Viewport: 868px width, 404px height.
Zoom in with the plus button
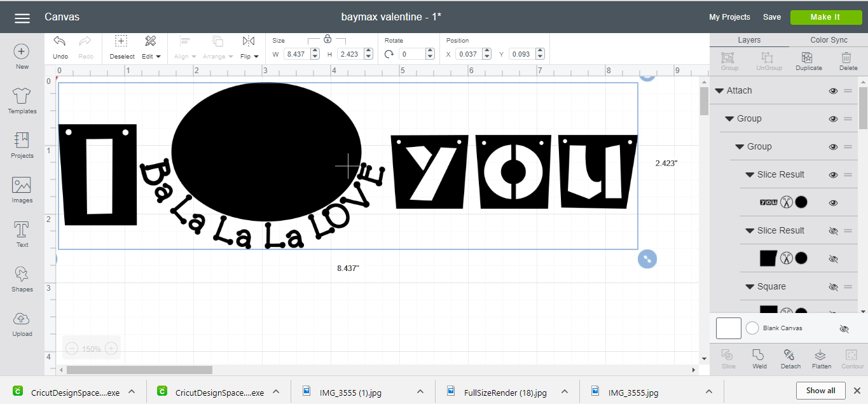[x=111, y=349]
